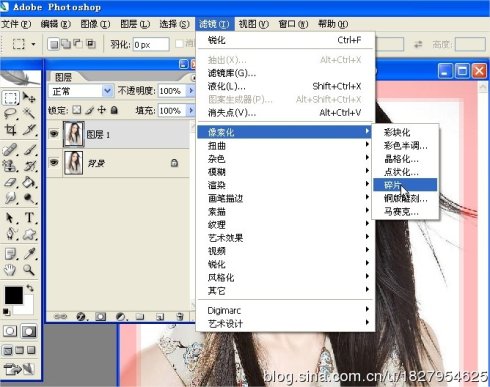Expand the 渲染 submenu
The image size is (490, 387).
pyautogui.click(x=286, y=185)
